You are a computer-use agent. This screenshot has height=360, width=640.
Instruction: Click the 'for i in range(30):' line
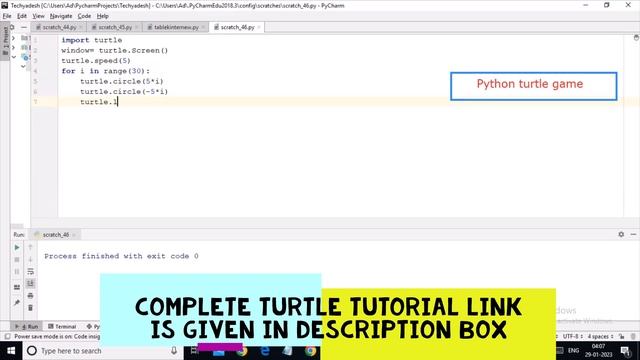(105, 71)
